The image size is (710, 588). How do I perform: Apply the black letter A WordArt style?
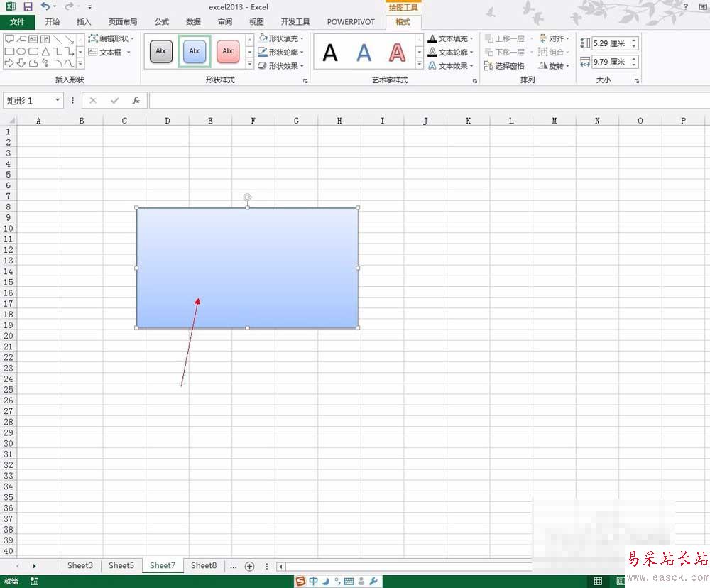[x=330, y=52]
